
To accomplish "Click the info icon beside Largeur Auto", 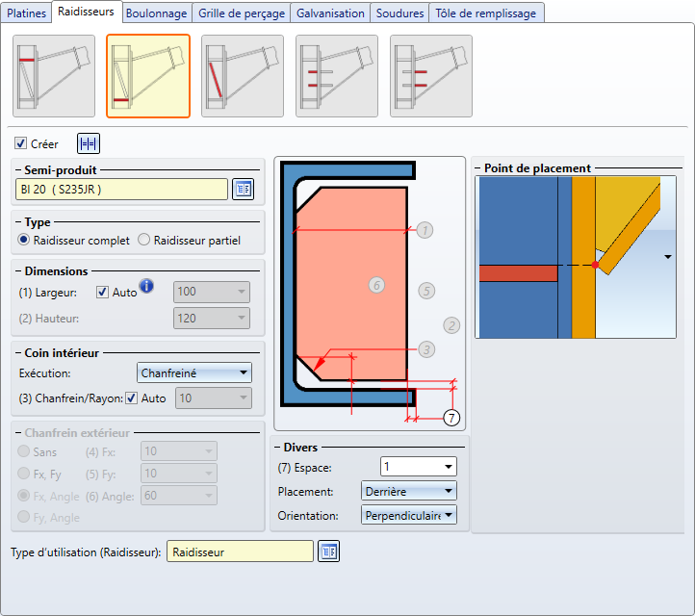I will (147, 285).
